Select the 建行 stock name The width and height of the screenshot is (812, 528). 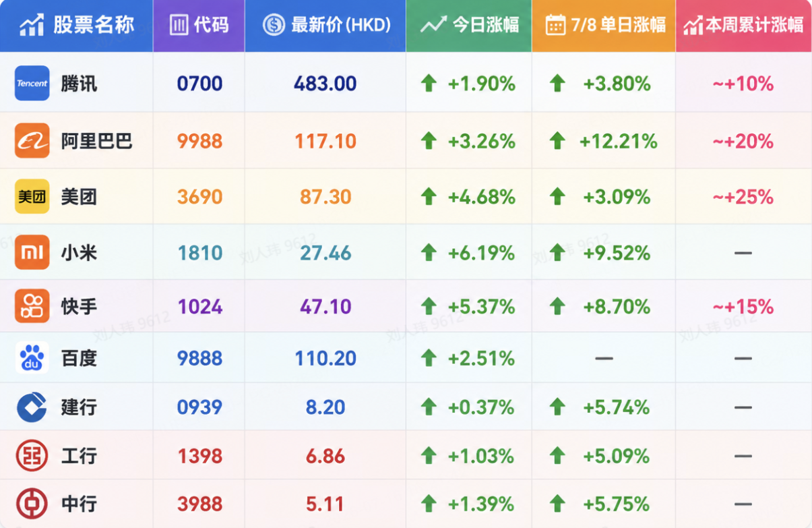79,407
